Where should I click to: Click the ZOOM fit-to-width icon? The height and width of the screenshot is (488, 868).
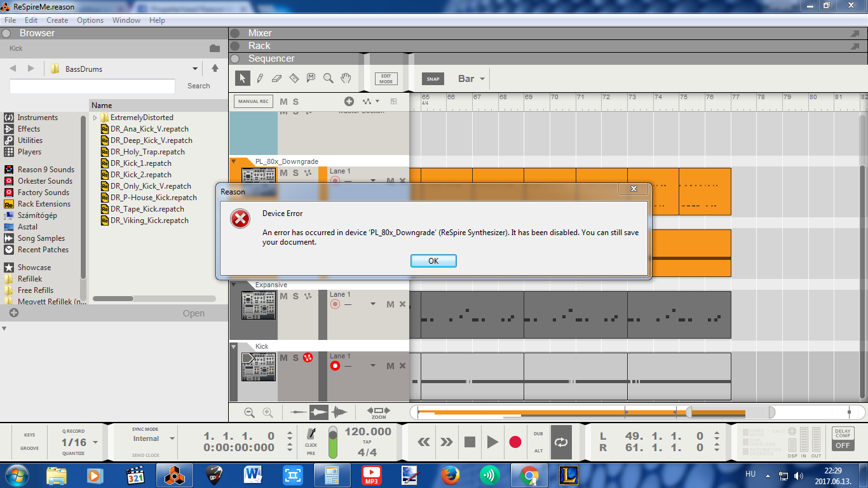(x=379, y=412)
